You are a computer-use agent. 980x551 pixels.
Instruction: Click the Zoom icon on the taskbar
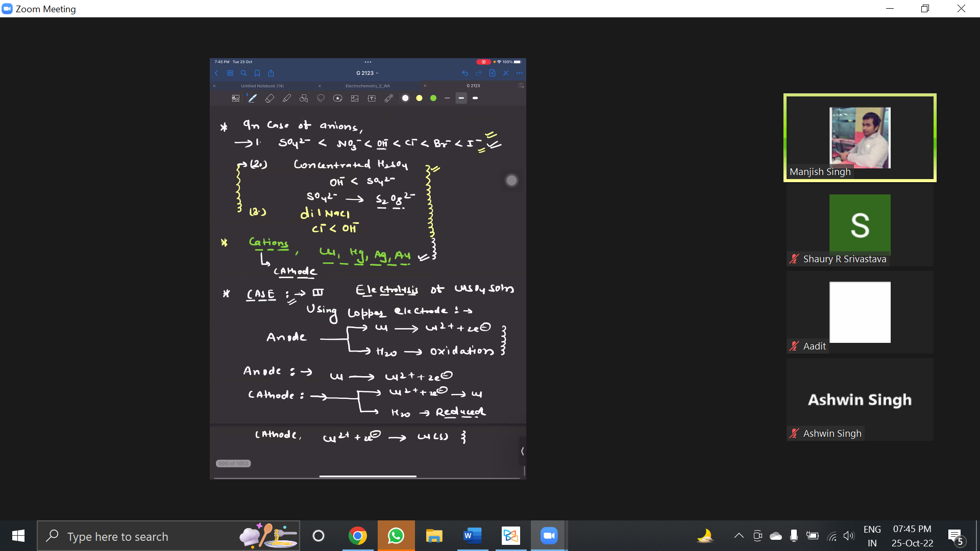pyautogui.click(x=549, y=536)
